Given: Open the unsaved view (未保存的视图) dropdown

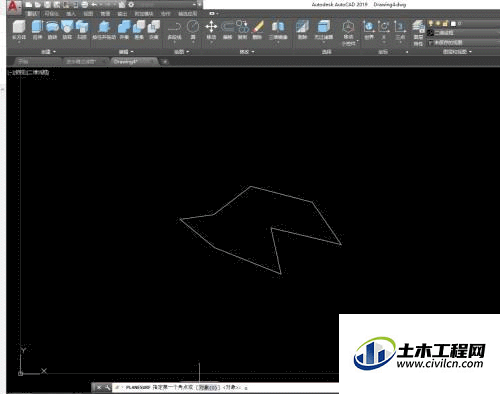Looking at the screenshot, I should (463, 42).
